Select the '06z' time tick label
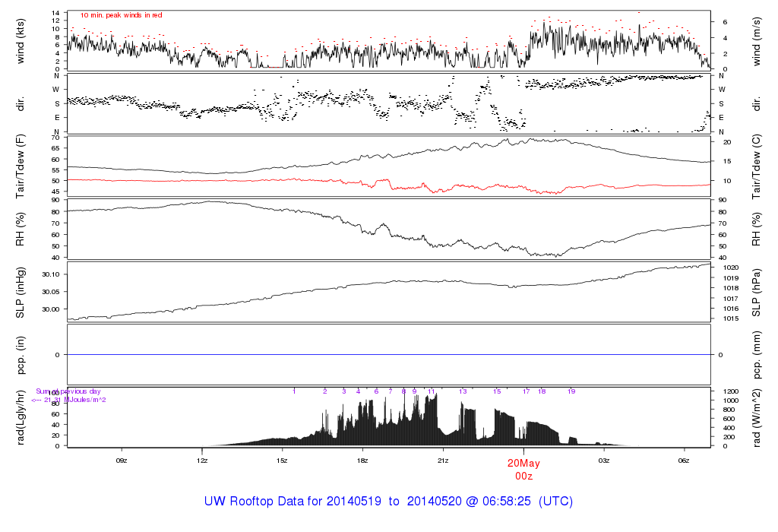Screen dimensions: 778x532 (685, 461)
